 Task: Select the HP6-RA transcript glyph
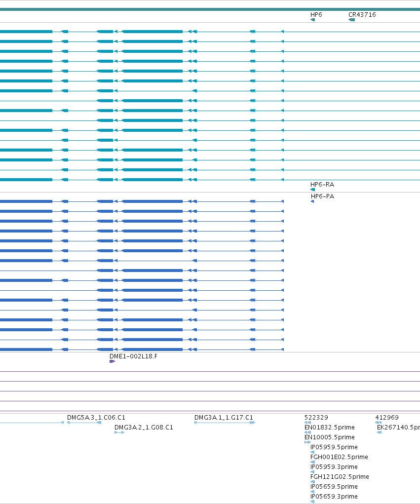pyautogui.click(x=313, y=190)
